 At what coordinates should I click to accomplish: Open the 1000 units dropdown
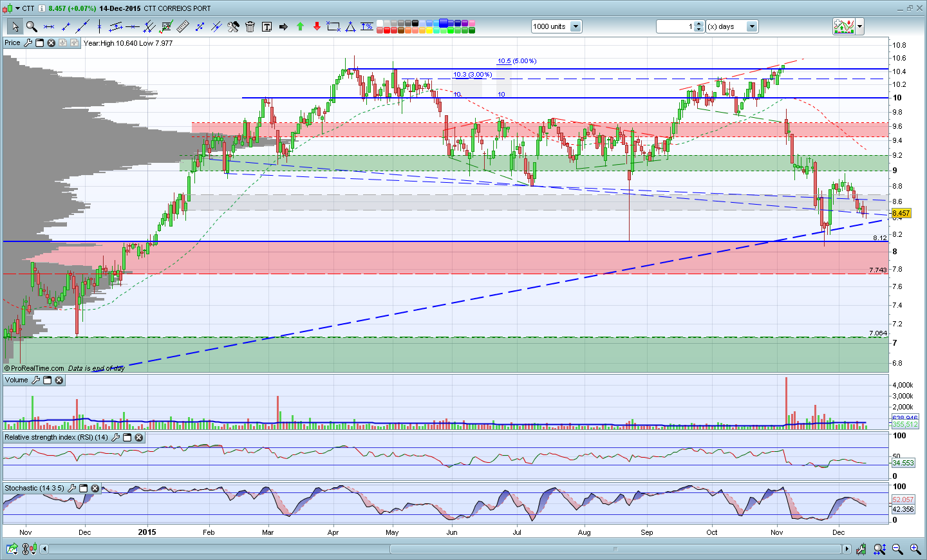click(x=576, y=26)
